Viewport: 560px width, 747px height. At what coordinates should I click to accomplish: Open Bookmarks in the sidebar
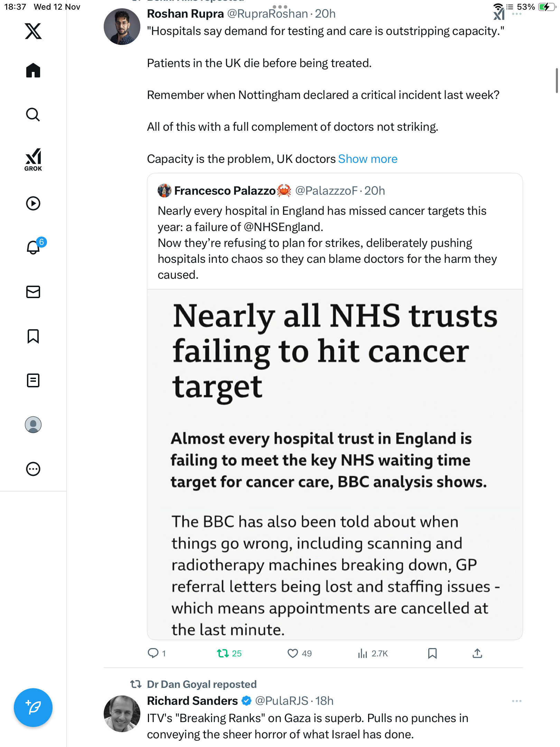pyautogui.click(x=33, y=336)
